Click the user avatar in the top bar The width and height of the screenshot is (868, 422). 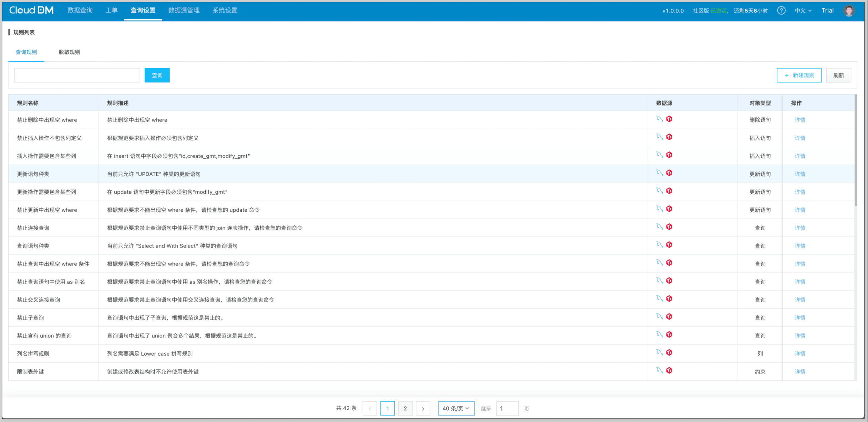point(849,11)
